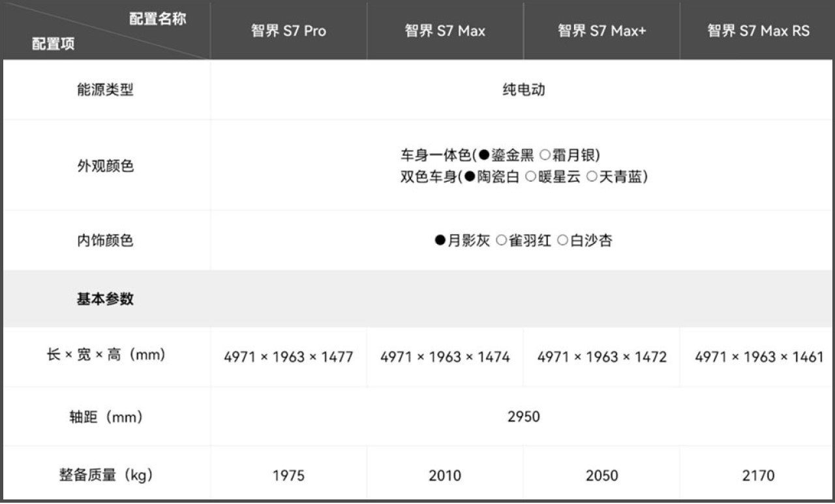Click dimensions 4971 × 1963 × 1472
The height and width of the screenshot is (504, 835).
[601, 357]
